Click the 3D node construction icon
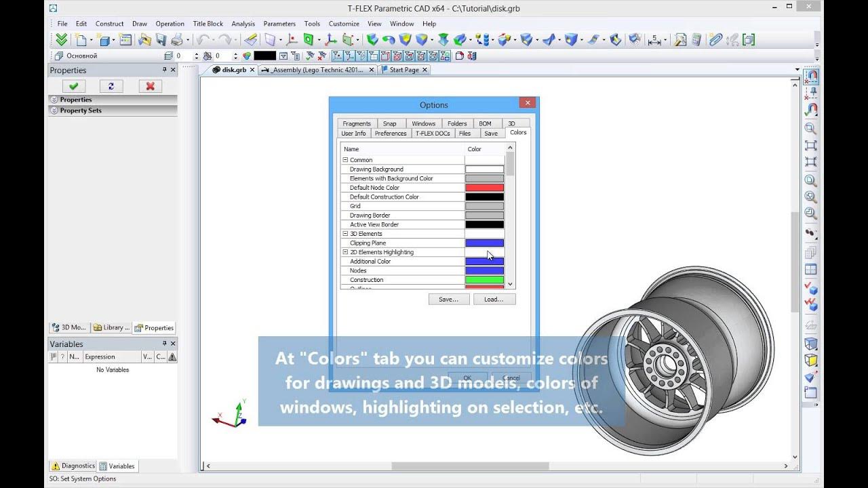This screenshot has height=488, width=868. tap(292, 40)
